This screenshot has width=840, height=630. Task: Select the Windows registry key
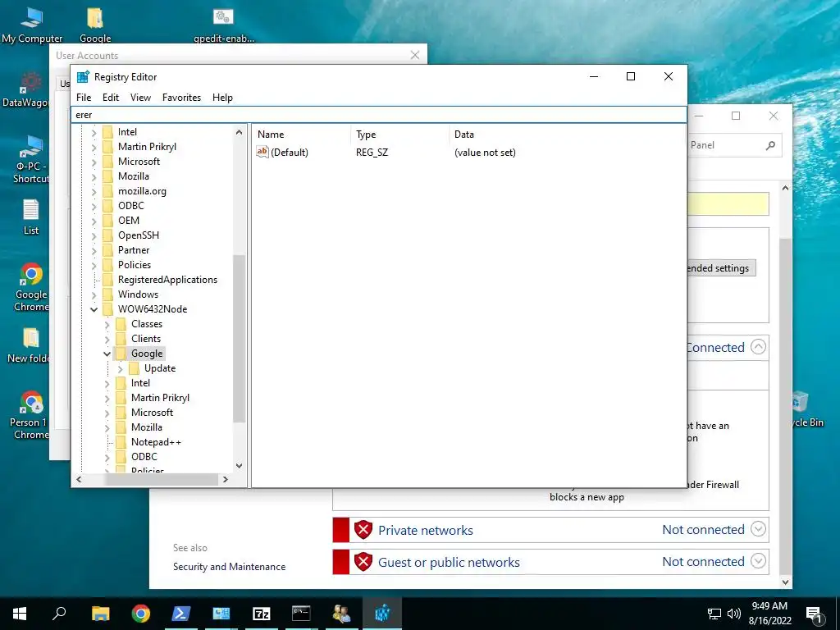coord(138,294)
